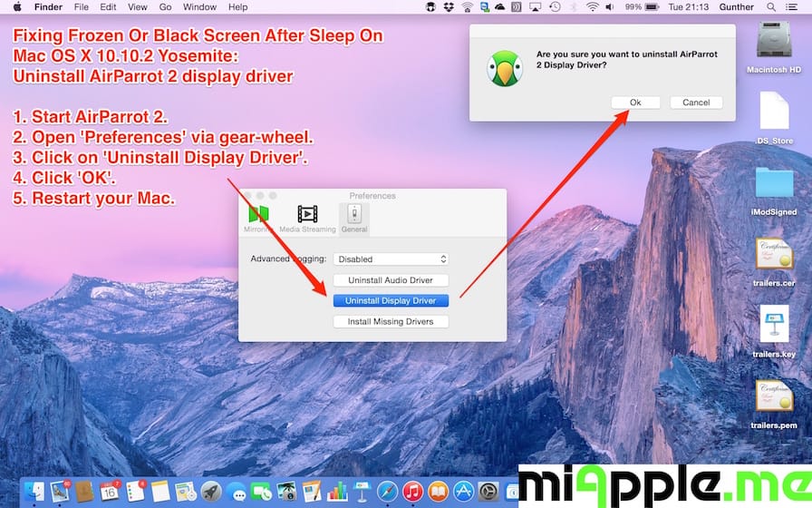Select the General tab in Preferences
812x508 pixels.
click(354, 219)
